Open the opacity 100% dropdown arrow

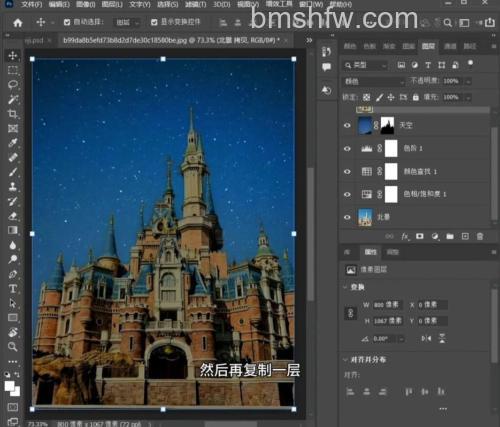[x=468, y=81]
